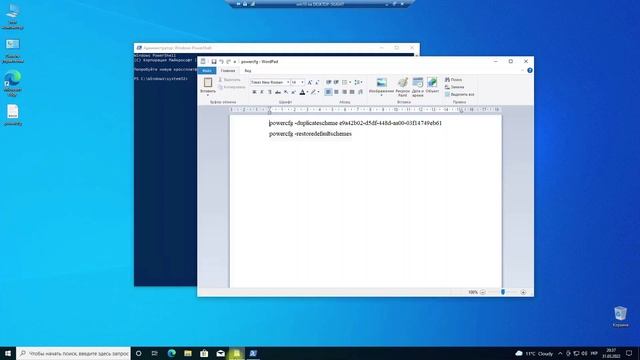This screenshot has width=640, height=360.
Task: Expand the Изображение picture dropdown arrow
Action: coord(382,95)
